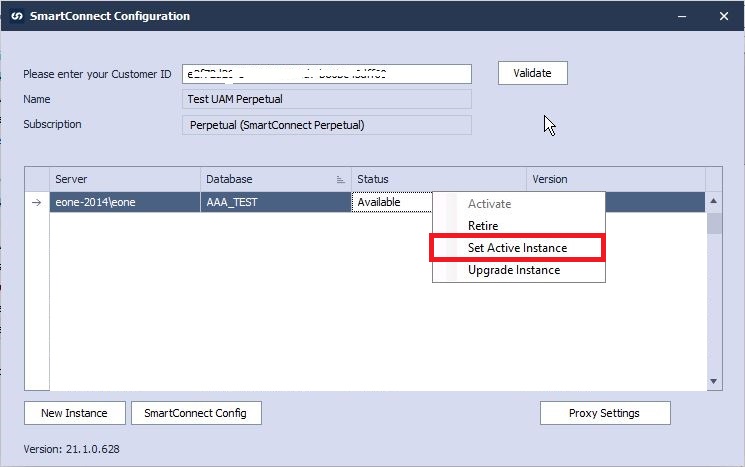Viewport: 745px width, 467px height.
Task: Select Activate in the context menu
Action: tap(518, 204)
